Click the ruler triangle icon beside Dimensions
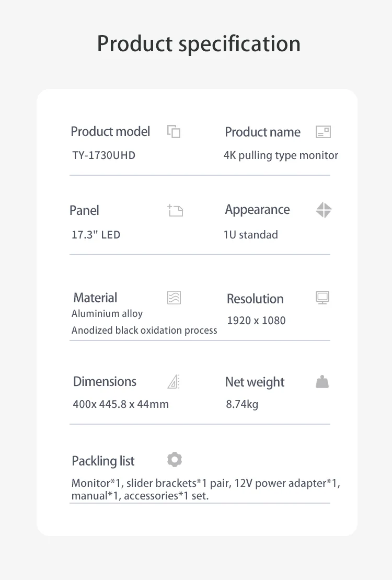Viewport: 392px width, 580px height. click(174, 382)
